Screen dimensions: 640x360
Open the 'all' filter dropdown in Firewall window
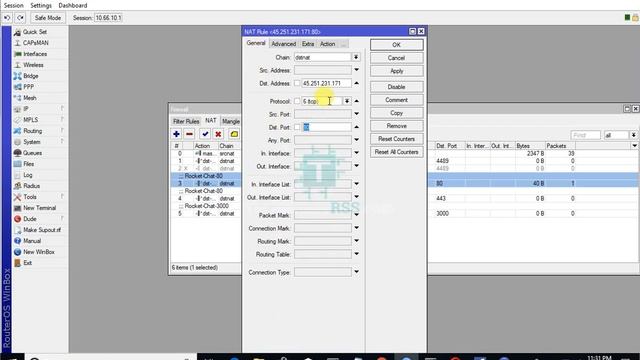[x=633, y=135]
